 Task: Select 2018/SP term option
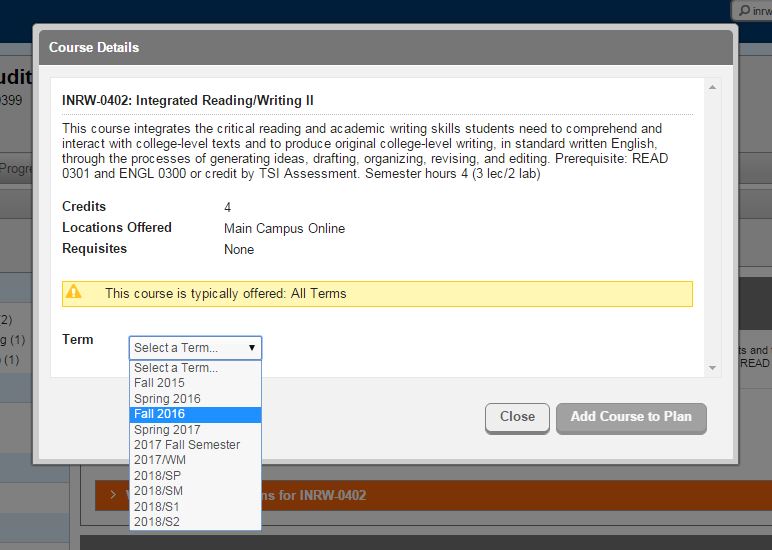(195, 476)
